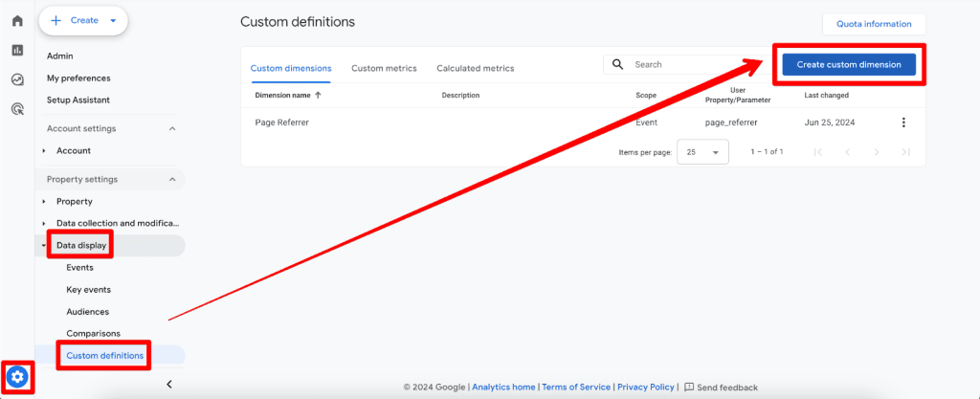The image size is (980, 399).
Task: Open the Analytics home link
Action: (503, 388)
